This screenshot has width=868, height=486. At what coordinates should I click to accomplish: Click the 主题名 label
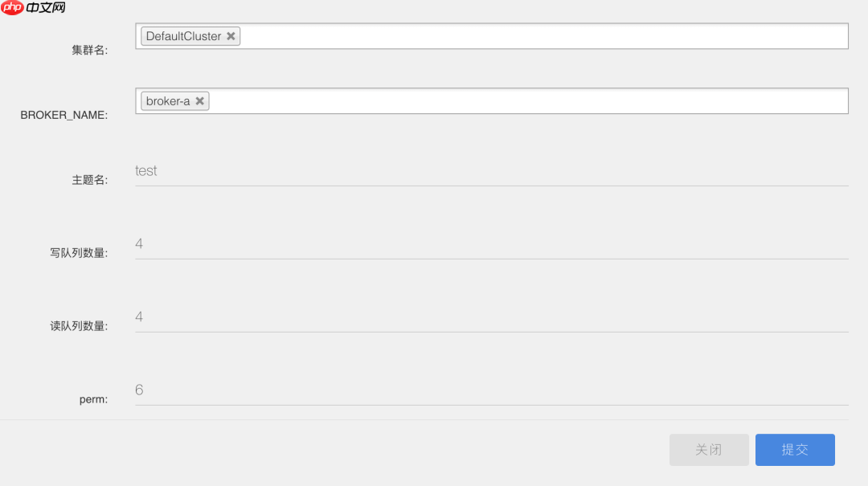(x=90, y=180)
